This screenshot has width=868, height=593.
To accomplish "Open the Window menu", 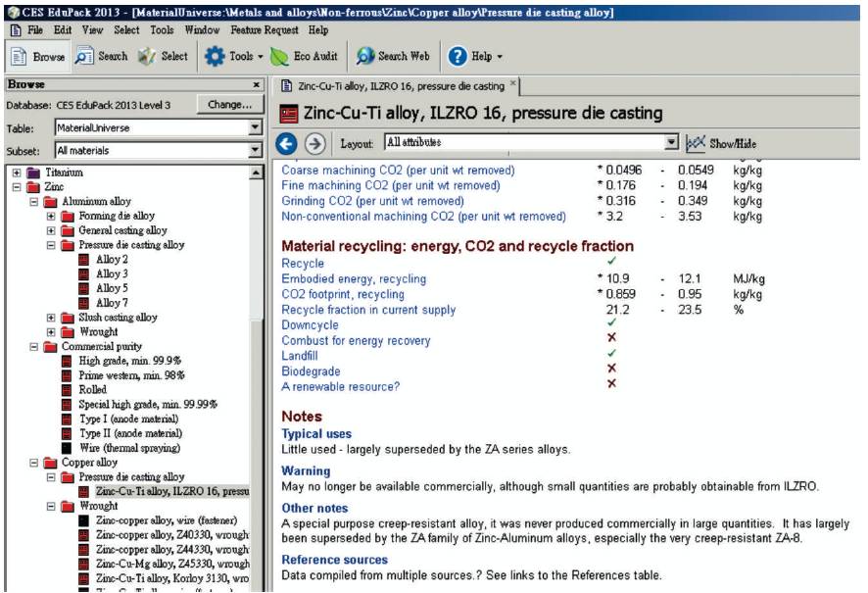I will pyautogui.click(x=202, y=30).
